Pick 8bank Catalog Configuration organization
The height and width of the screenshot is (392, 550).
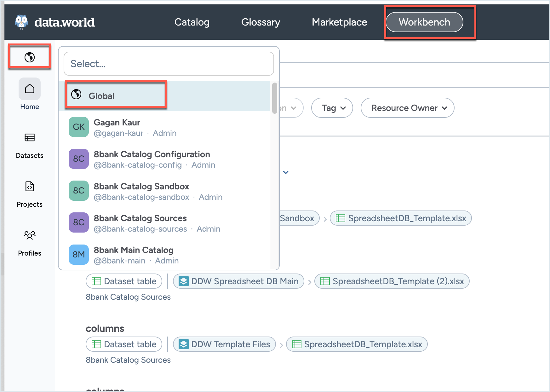[152, 159]
